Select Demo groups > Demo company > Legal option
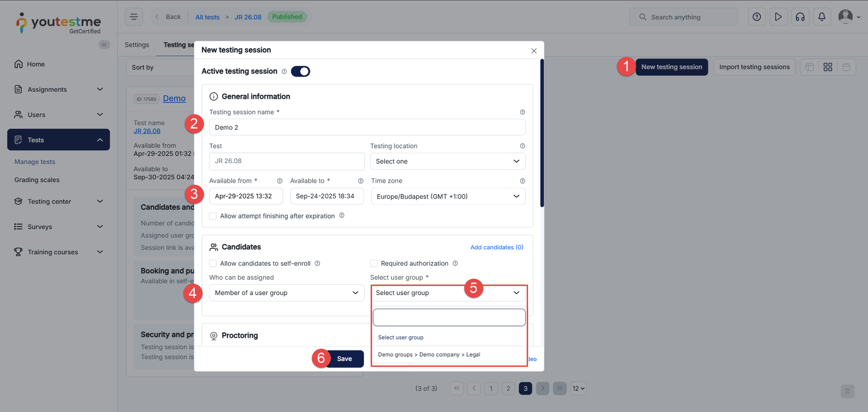This screenshot has width=868, height=412. click(x=429, y=355)
